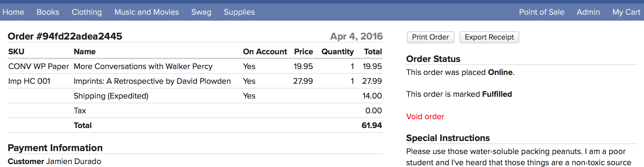The height and width of the screenshot is (167, 644).
Task: Select More Conversations with Walker Percy item
Action: [x=143, y=66]
